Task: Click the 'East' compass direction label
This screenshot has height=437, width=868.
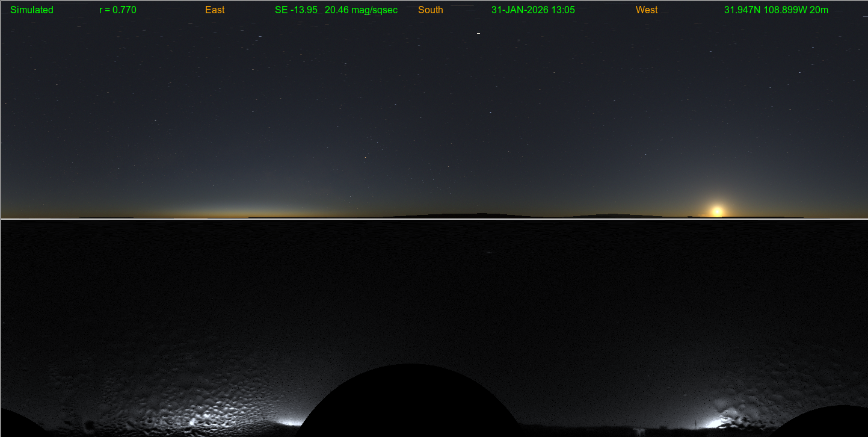Action: pos(215,10)
